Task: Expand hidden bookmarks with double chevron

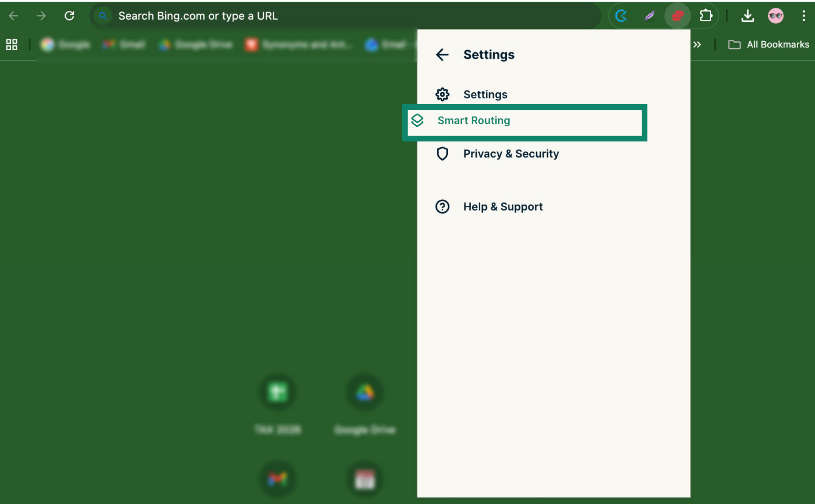Action: pyautogui.click(x=697, y=44)
